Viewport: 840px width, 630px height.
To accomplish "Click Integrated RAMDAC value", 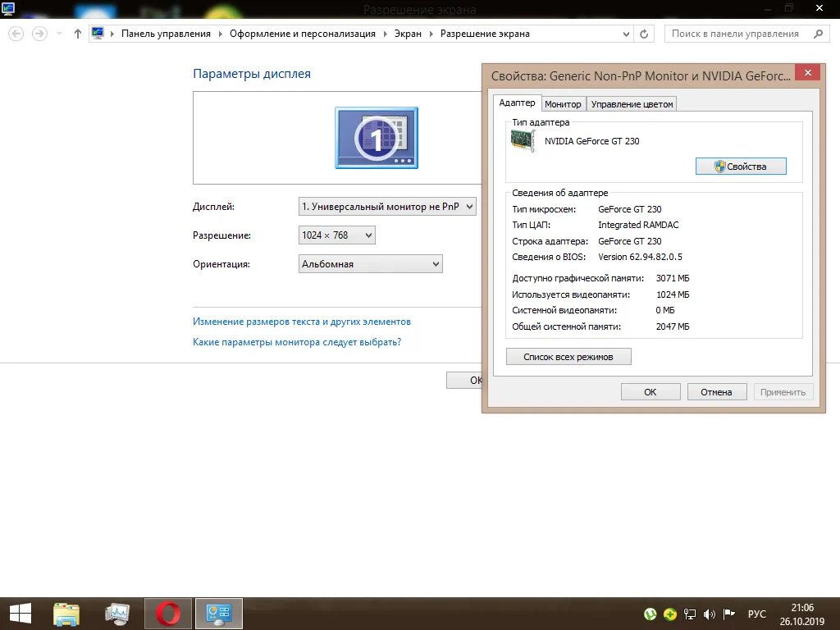I will tap(638, 225).
